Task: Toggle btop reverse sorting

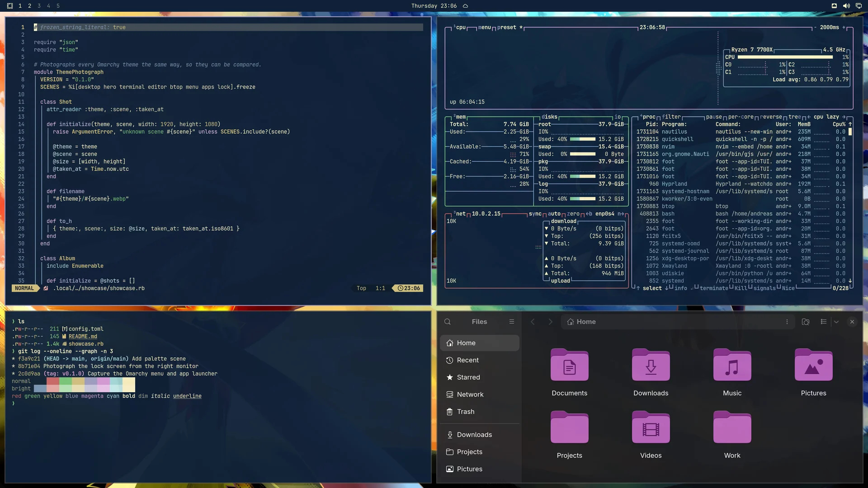Action: (771, 117)
